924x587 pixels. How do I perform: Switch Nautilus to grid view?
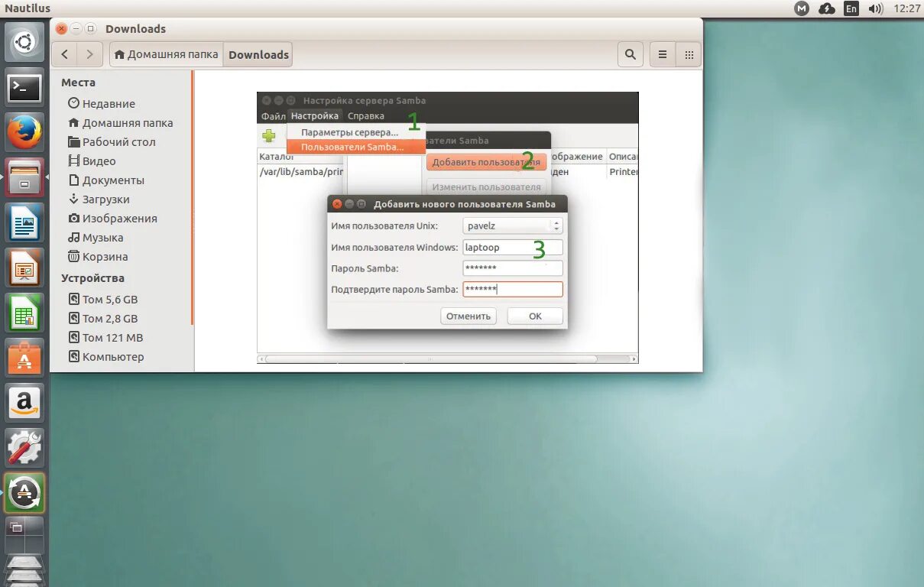689,54
